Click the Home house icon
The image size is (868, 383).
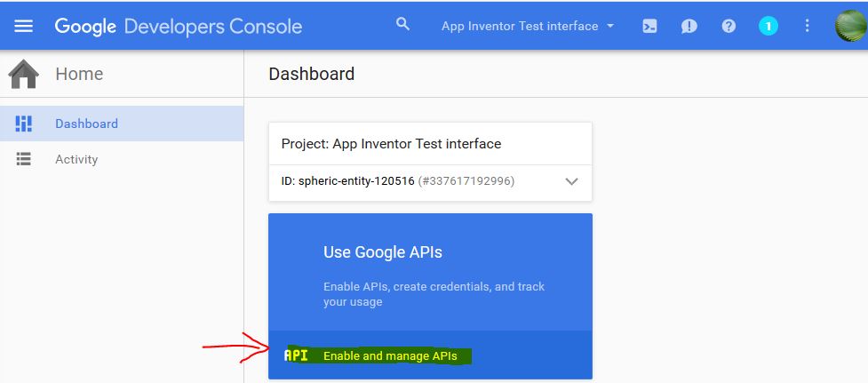(x=24, y=74)
